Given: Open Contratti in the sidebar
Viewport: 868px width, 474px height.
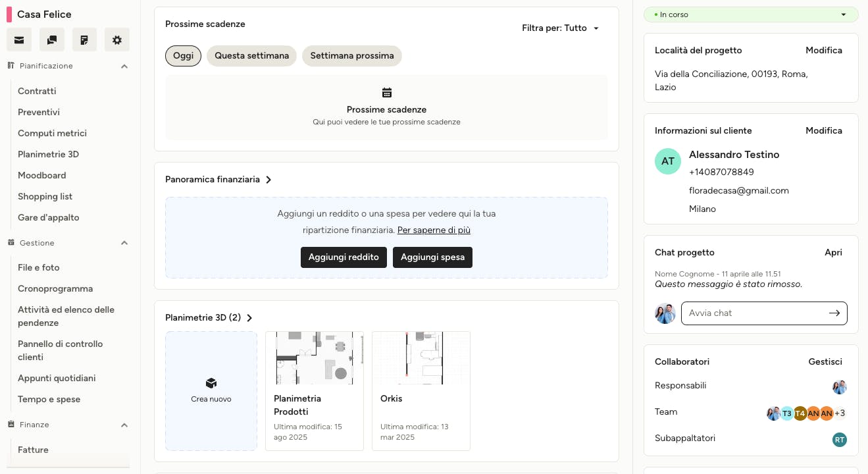Looking at the screenshot, I should (37, 91).
